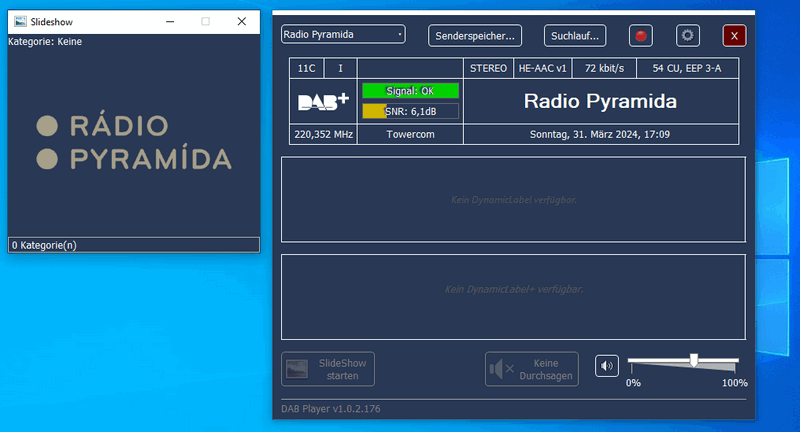800x432 pixels.
Task: Click Keine Durchsagen announcements button
Action: (x=532, y=369)
